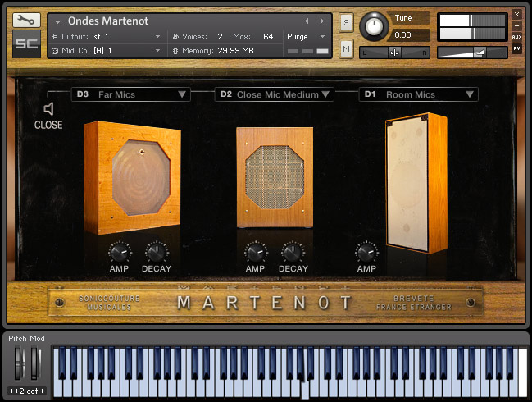Click the SC Soniccouture logo icon
Screen dimensions: 532x402
pos(26,43)
